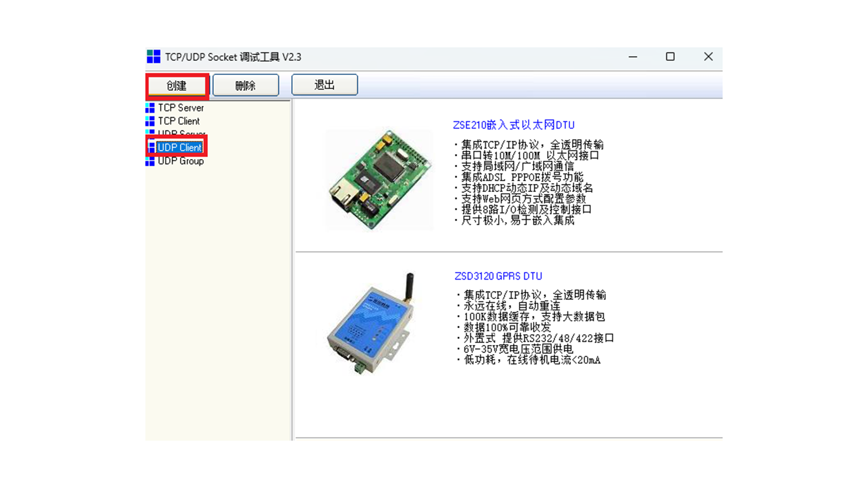Click the TCP Server tree icon
Image resolution: width=868 pixels, height=488 pixels.
(x=150, y=108)
